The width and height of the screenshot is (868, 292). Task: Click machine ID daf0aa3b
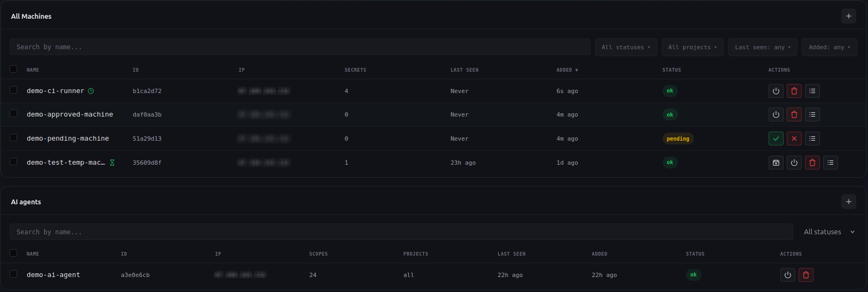[147, 114]
